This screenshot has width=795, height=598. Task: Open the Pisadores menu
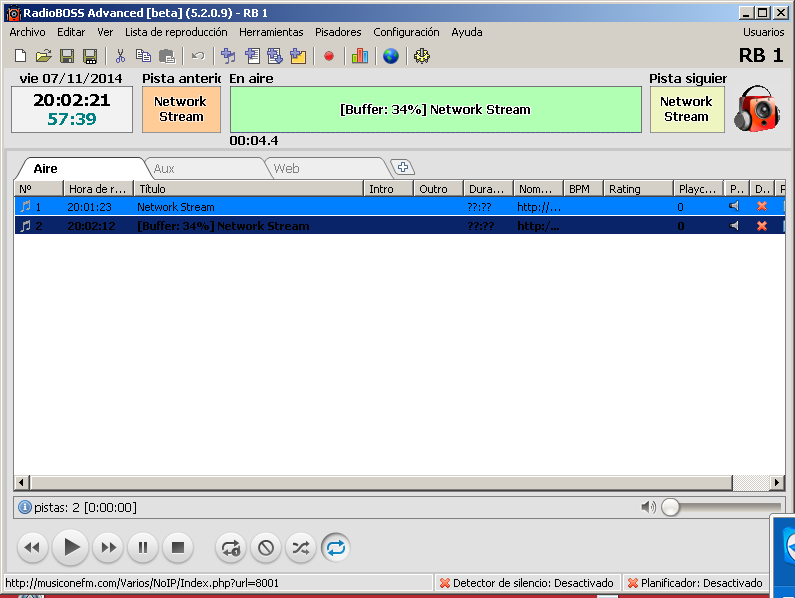338,32
